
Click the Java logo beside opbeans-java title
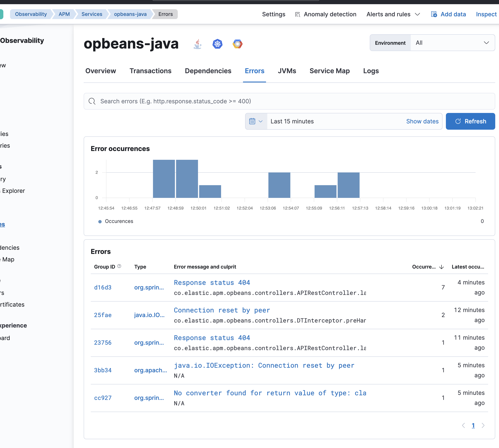(x=197, y=44)
